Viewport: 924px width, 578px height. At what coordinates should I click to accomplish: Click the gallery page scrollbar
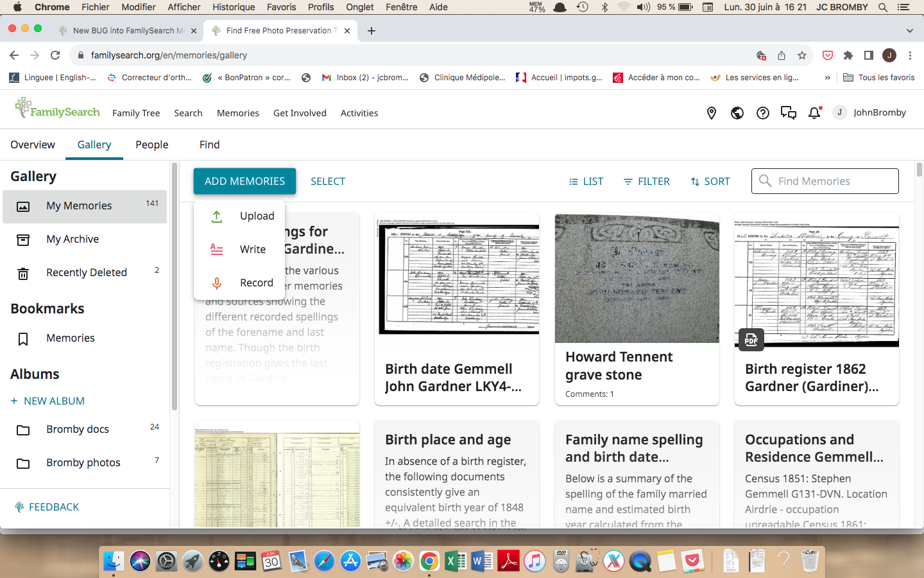click(x=920, y=170)
